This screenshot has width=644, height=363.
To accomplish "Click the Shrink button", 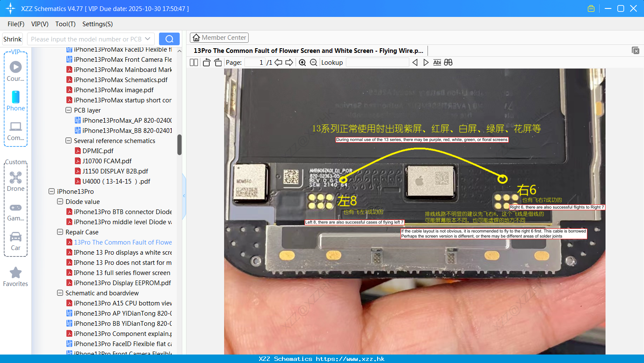I will tap(13, 39).
